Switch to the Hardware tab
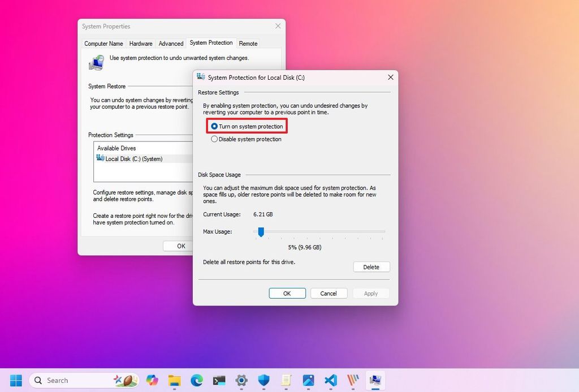The width and height of the screenshot is (579, 392). 141,44
